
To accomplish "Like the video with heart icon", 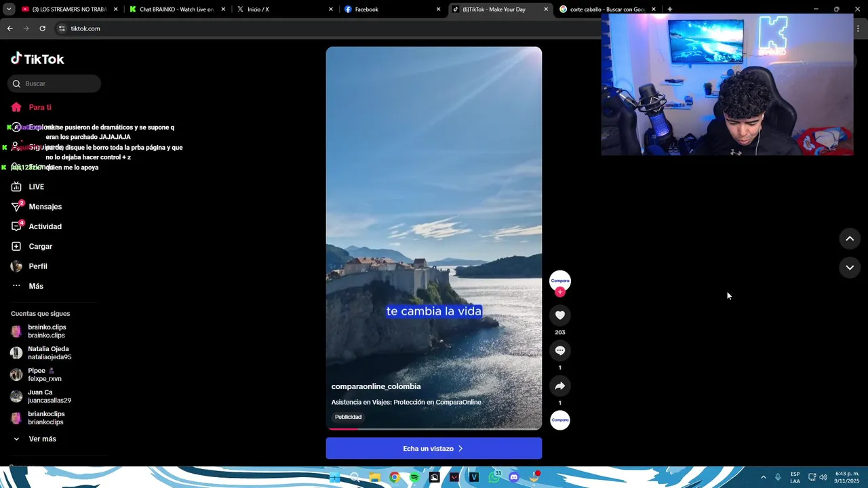I will (x=560, y=315).
